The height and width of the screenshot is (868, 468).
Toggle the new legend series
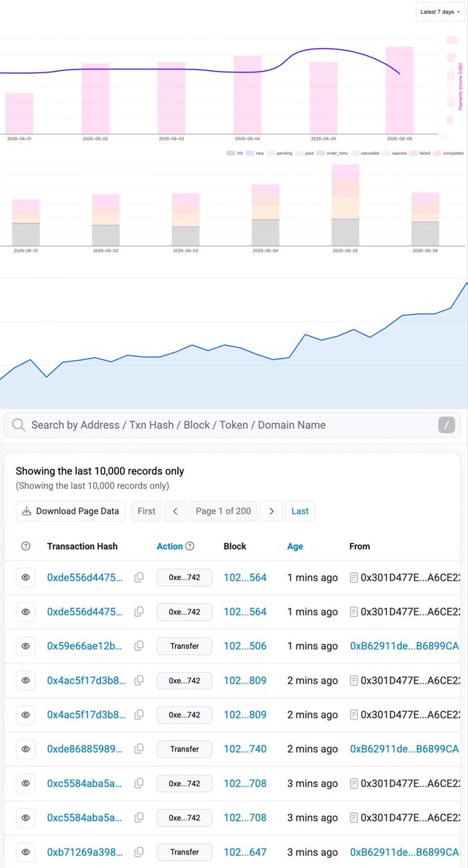[x=255, y=153]
